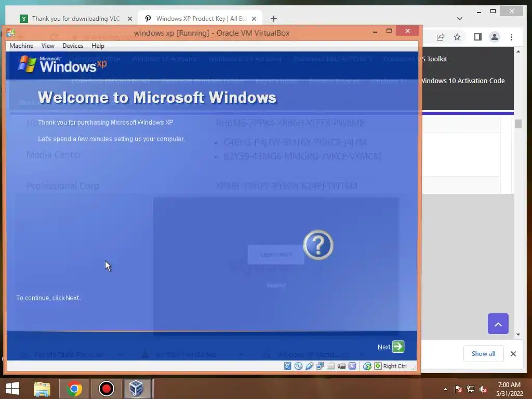Click the webpage scrollbar up arrow
Image resolution: width=532 pixels, height=399 pixels.
click(x=518, y=51)
